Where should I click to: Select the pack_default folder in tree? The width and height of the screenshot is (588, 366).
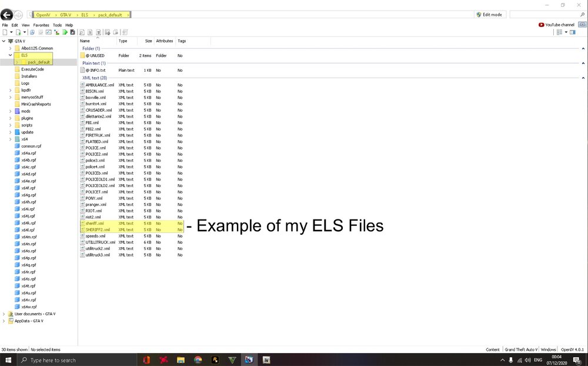coord(39,62)
